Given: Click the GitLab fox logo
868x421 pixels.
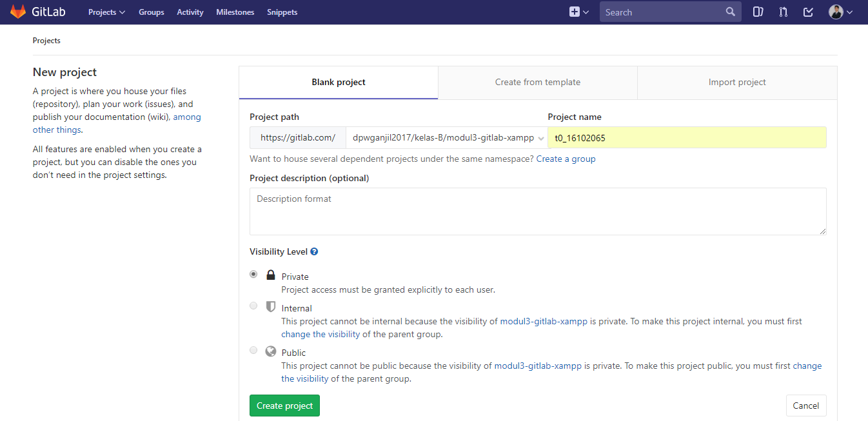Looking at the screenshot, I should (x=18, y=12).
